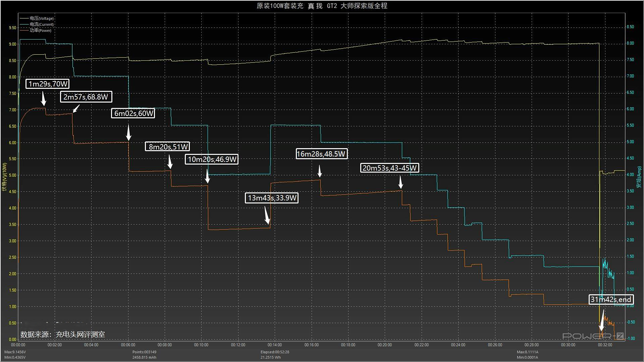Click the Points:003149 status entry
This screenshot has width=644, height=362.
pyautogui.click(x=144, y=352)
